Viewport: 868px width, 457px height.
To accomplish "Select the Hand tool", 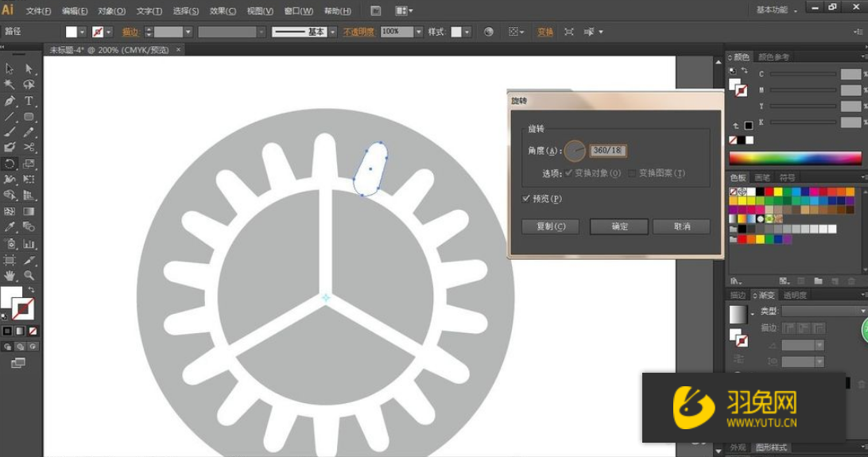I will tap(10, 276).
